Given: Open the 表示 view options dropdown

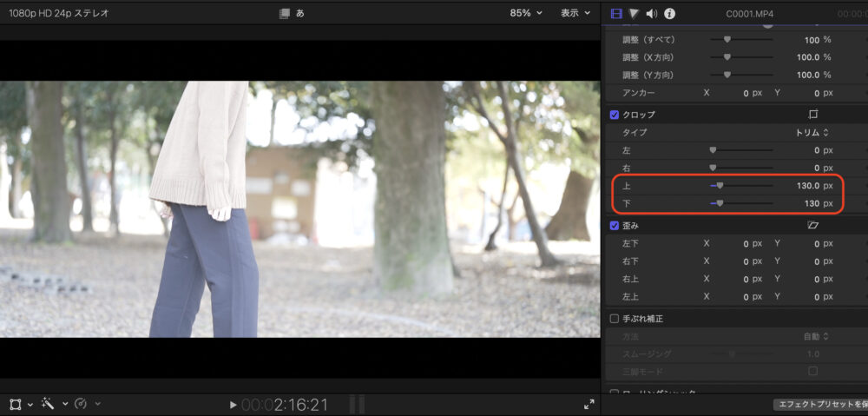Looking at the screenshot, I should (574, 13).
